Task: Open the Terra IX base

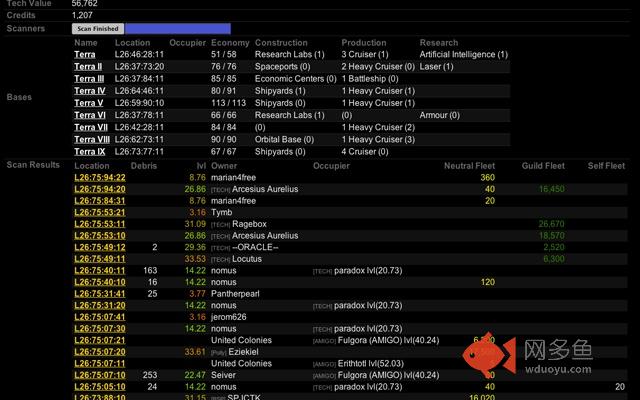Action: tap(88, 152)
